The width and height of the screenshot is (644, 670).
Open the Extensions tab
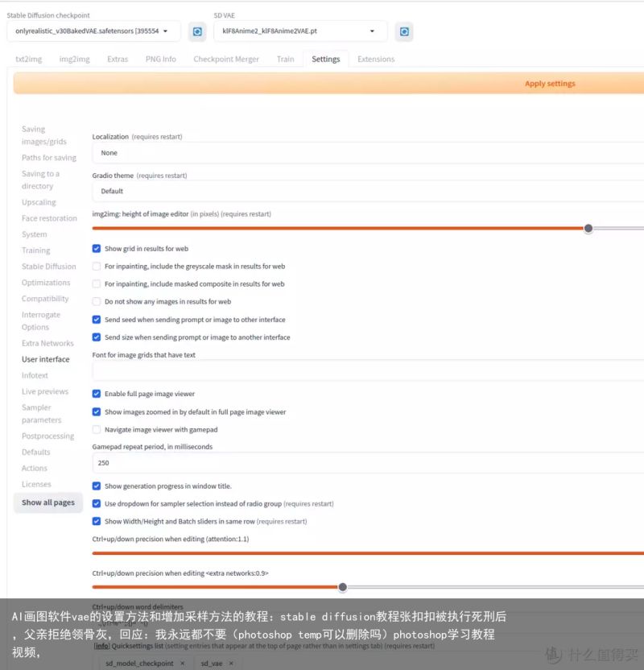[x=376, y=59]
